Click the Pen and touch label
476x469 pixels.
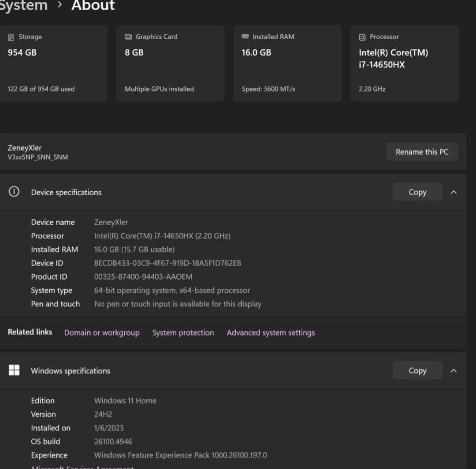point(55,304)
